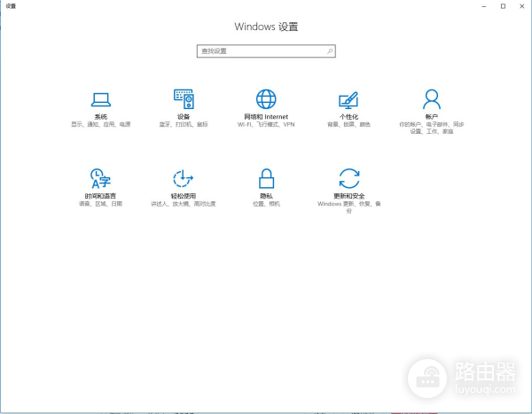532x414 pixels.
Task: Open the 时间和语言 clock-letter icon
Action: pyautogui.click(x=100, y=178)
